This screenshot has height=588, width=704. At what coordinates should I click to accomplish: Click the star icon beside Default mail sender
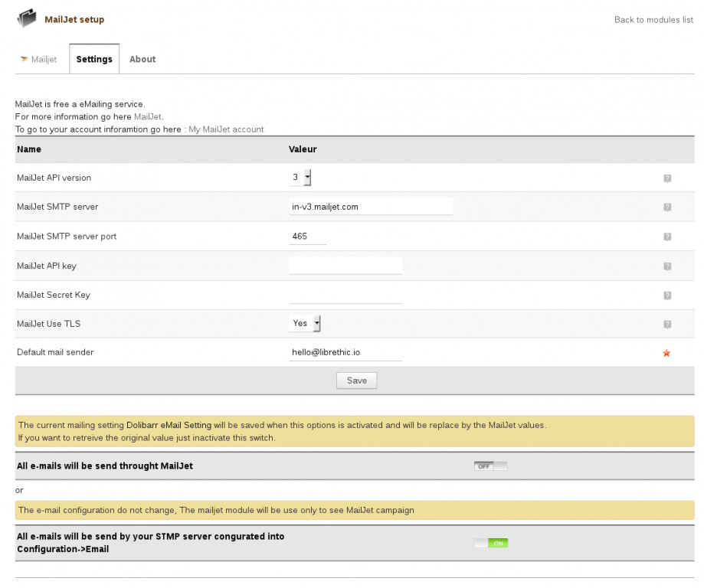[666, 353]
